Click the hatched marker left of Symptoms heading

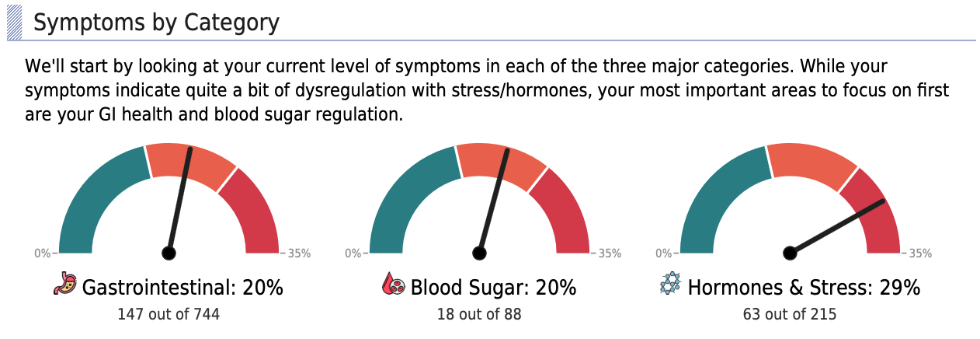(x=15, y=23)
